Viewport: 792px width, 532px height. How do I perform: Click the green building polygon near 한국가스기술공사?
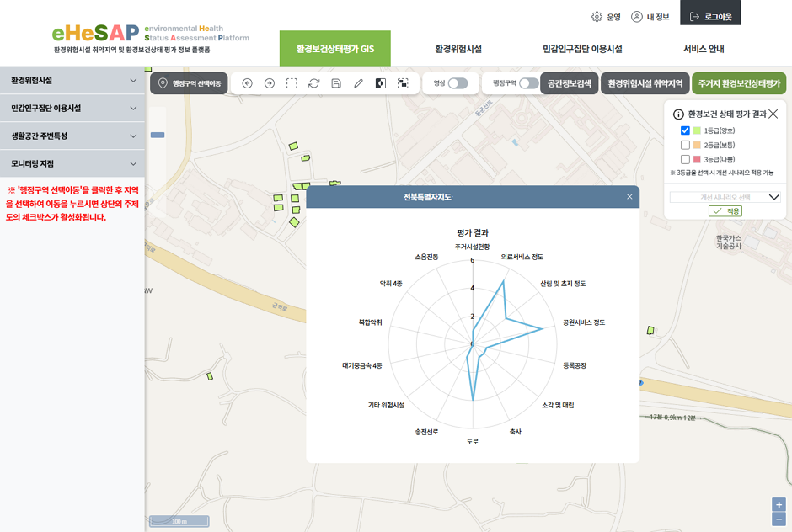click(650, 331)
